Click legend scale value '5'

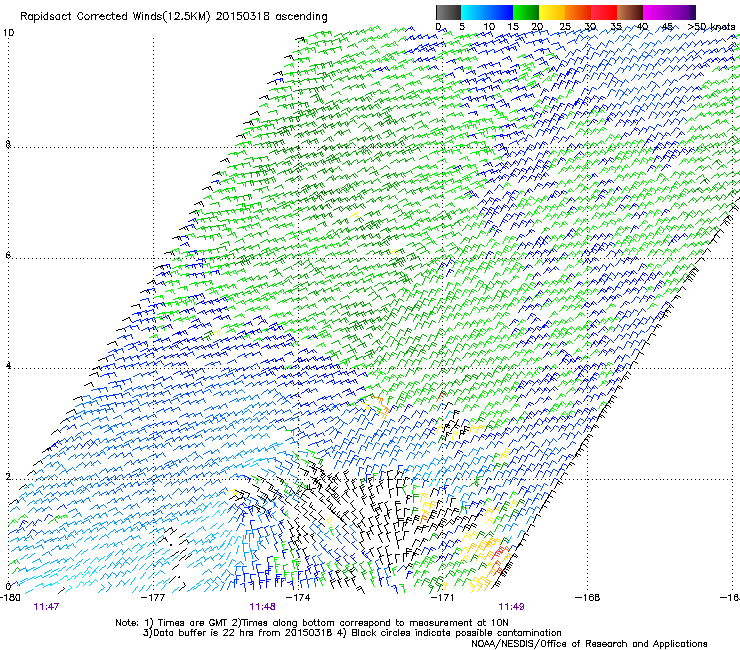462,26
